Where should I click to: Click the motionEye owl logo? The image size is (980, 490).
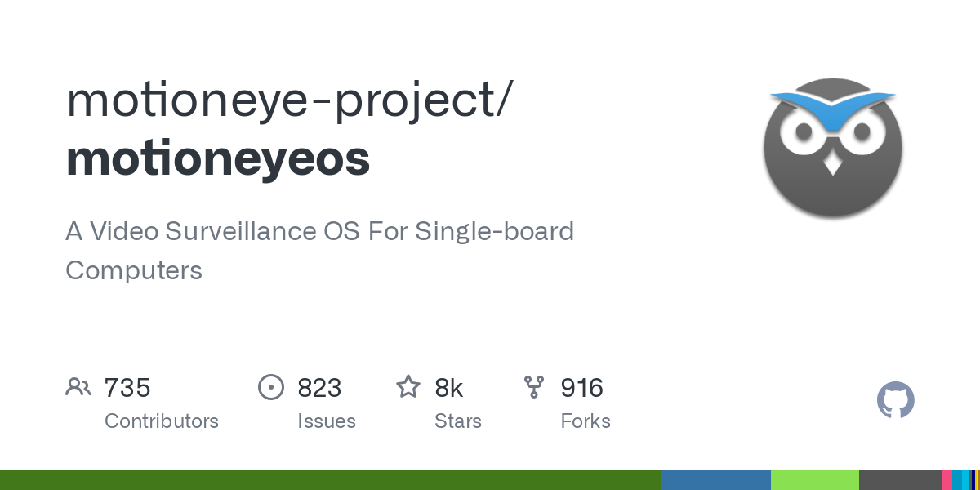[833, 148]
